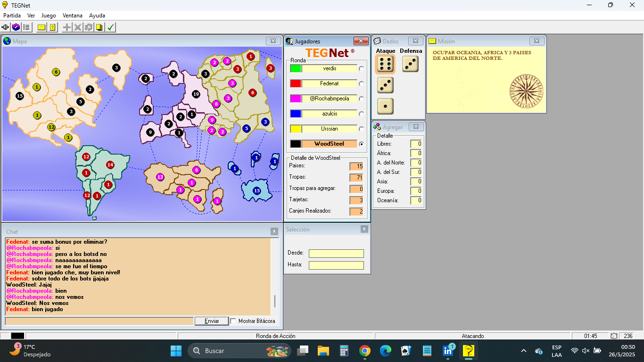Select the black 19 army token in Europe
644x362 pixels.
(x=196, y=94)
